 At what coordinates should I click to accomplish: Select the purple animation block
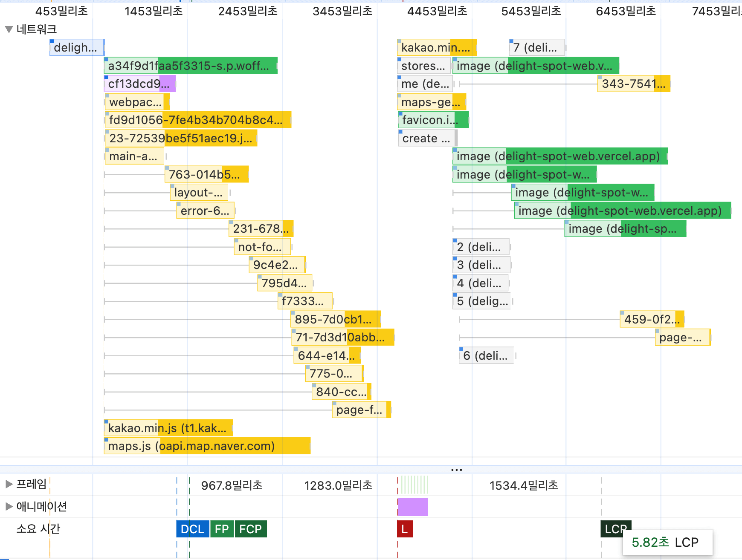412,507
